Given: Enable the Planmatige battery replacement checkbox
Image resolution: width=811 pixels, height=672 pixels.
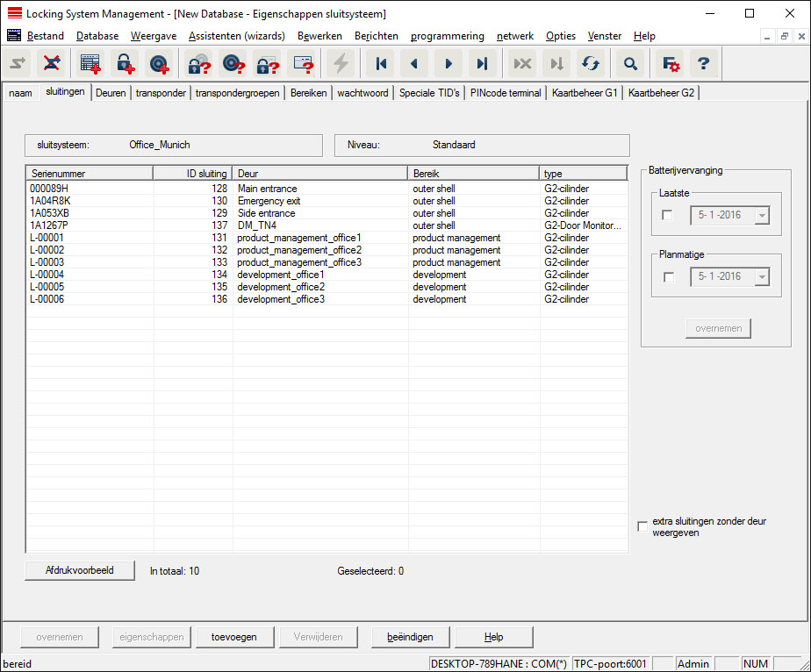Looking at the screenshot, I should tap(668, 277).
